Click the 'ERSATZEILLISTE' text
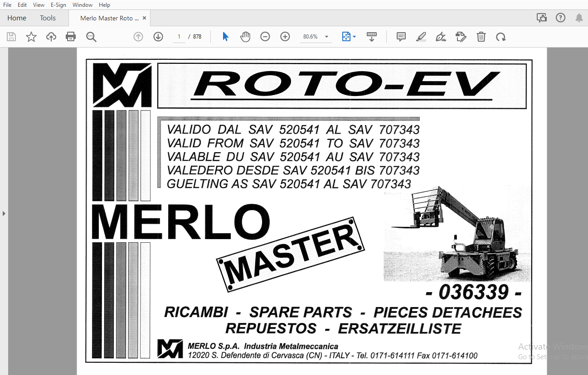This screenshot has height=375, width=588. coord(399,328)
